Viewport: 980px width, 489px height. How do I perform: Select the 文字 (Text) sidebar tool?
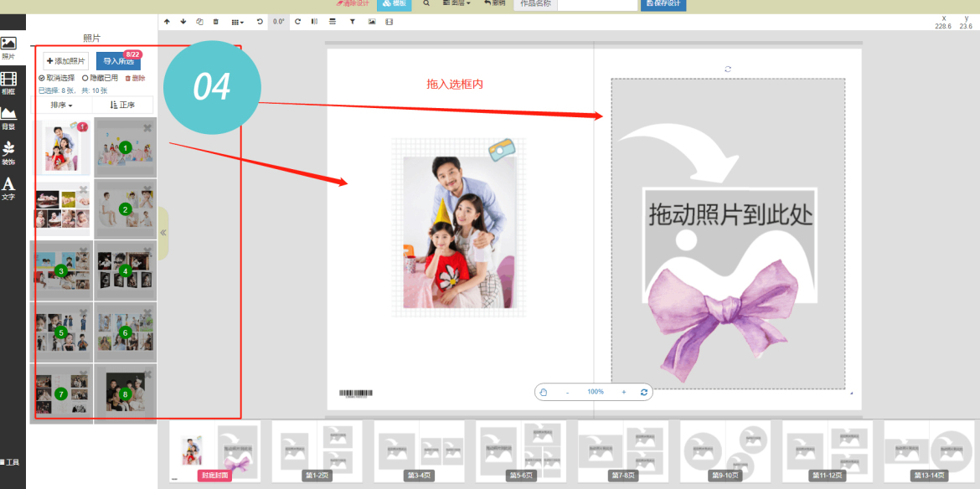coord(8,188)
